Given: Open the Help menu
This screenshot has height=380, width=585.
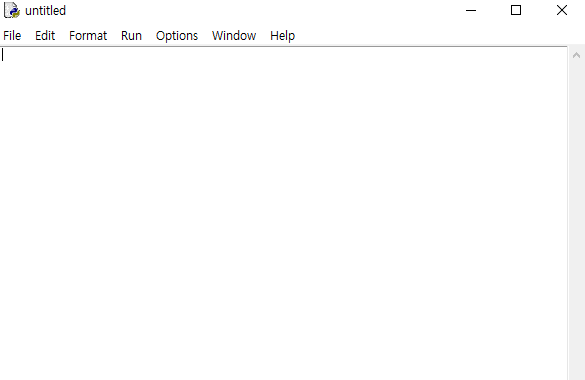Looking at the screenshot, I should (282, 36).
